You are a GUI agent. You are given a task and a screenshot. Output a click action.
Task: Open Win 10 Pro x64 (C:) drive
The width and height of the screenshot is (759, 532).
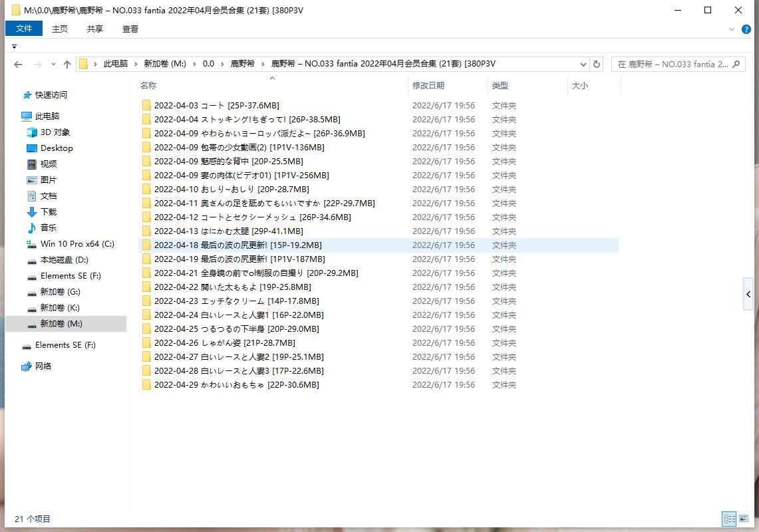pyautogui.click(x=76, y=244)
